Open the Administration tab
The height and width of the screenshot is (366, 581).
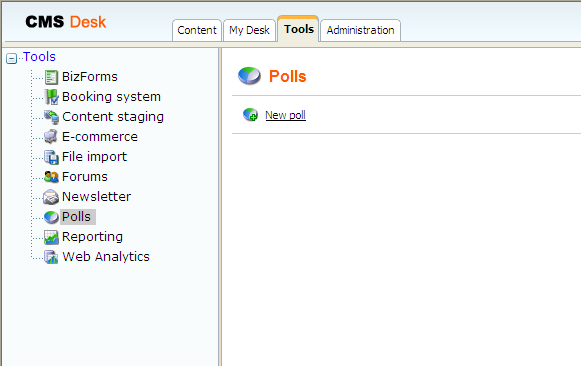(360, 30)
